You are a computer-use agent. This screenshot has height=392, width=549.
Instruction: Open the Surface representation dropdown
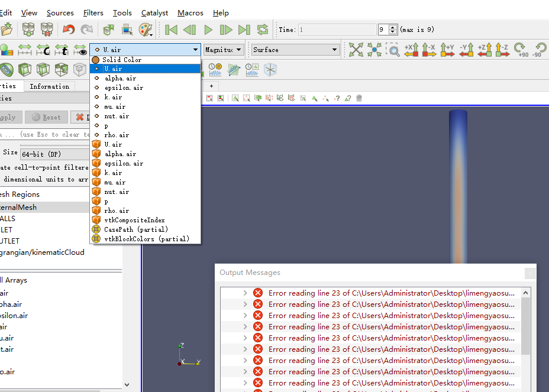tap(295, 50)
